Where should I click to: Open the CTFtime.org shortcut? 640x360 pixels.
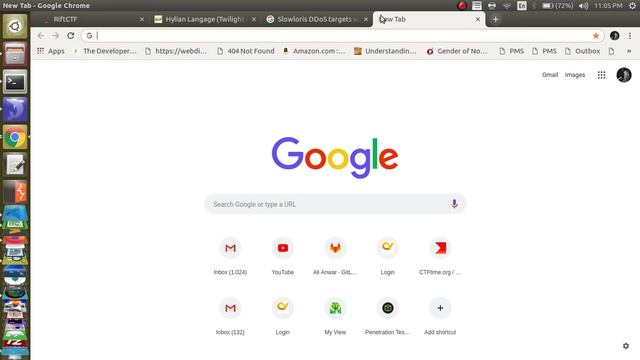pos(440,256)
